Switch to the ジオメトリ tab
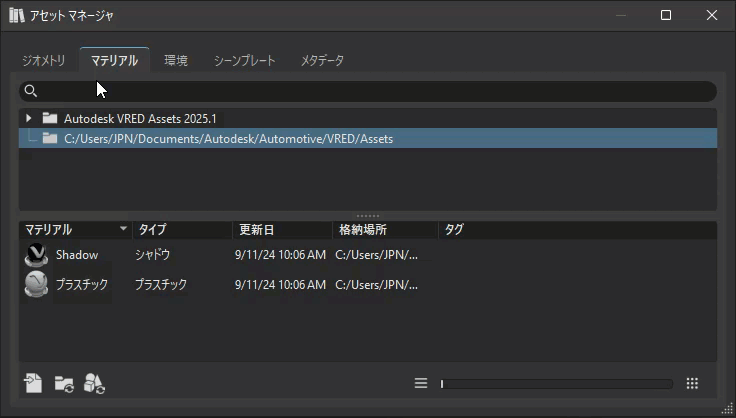This screenshot has height=418, width=736. [x=44, y=61]
